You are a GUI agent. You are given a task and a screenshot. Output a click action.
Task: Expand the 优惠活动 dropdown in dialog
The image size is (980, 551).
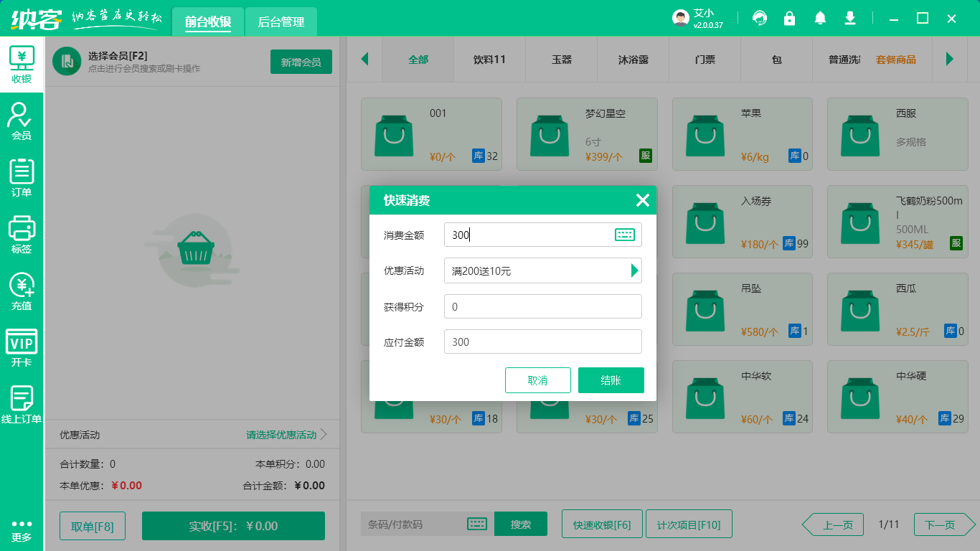tap(633, 270)
